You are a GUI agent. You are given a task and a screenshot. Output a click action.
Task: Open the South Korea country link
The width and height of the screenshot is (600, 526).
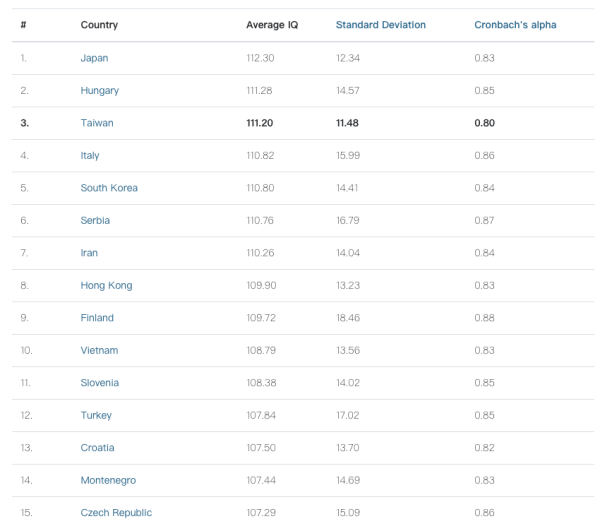pos(109,188)
